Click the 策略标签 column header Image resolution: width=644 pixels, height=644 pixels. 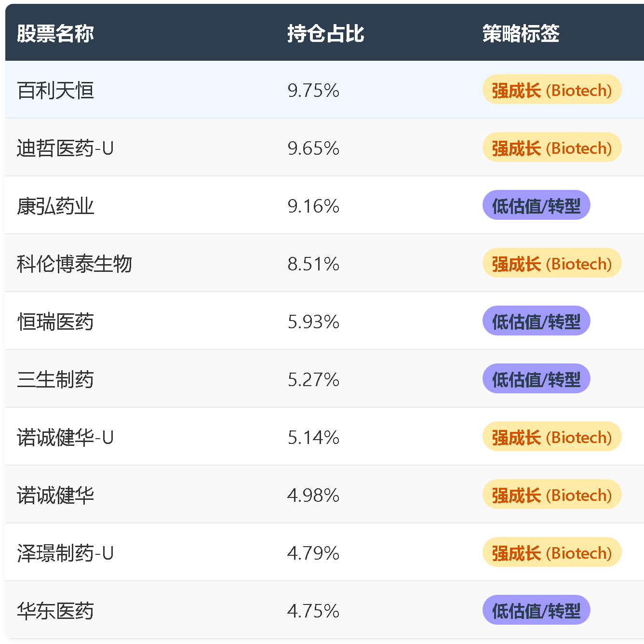(521, 33)
